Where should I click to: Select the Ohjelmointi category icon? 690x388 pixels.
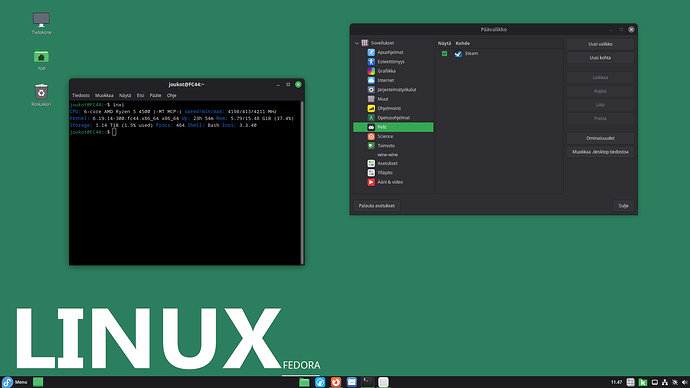[x=371, y=108]
